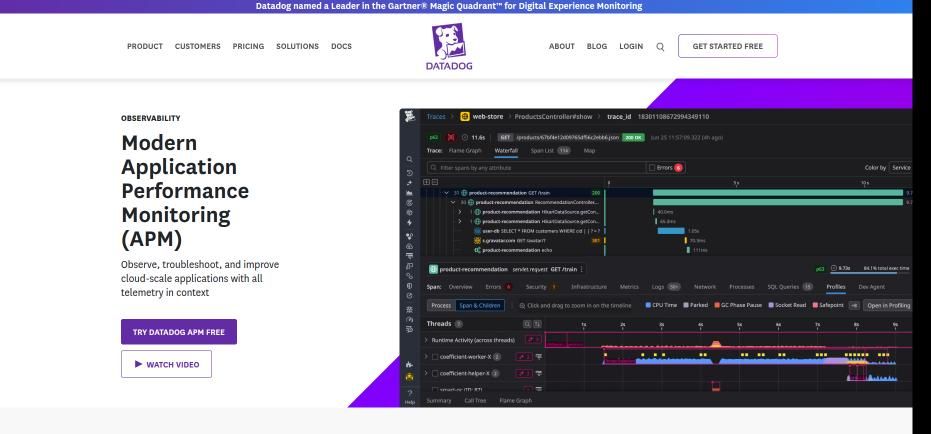This screenshot has width=931, height=434.
Task: Expand the coefficient-worker-X thread row
Action: pos(426,357)
